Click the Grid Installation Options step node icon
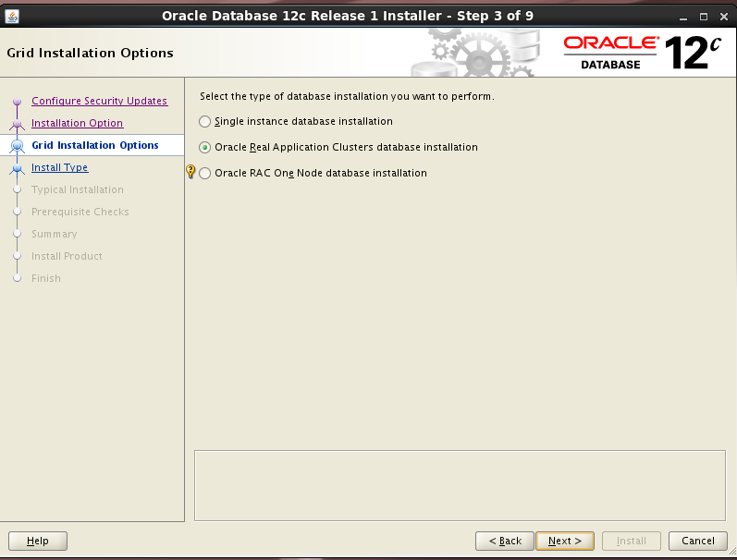The width and height of the screenshot is (737, 560). pos(18,146)
